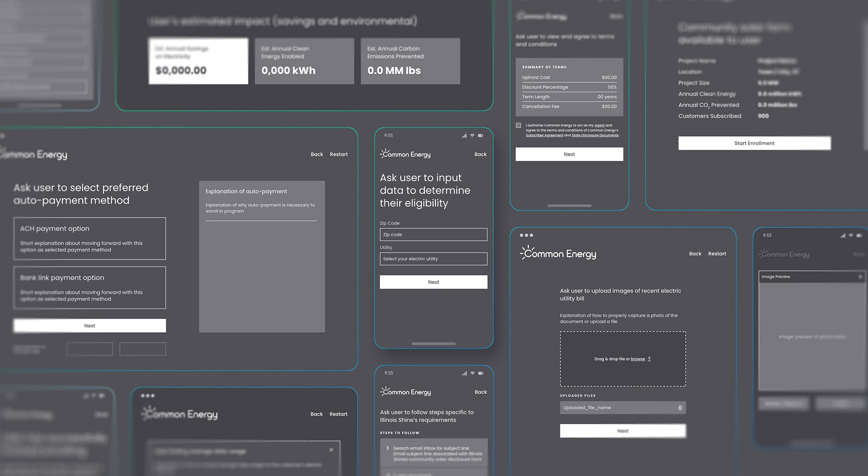The height and width of the screenshot is (476, 868).
Task: Click Common Energy logo on upload bill screen
Action: pos(558,254)
